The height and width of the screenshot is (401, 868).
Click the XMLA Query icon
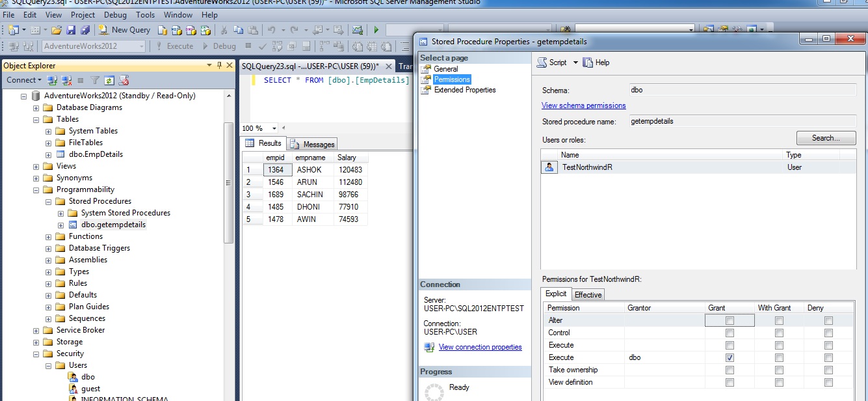click(205, 30)
